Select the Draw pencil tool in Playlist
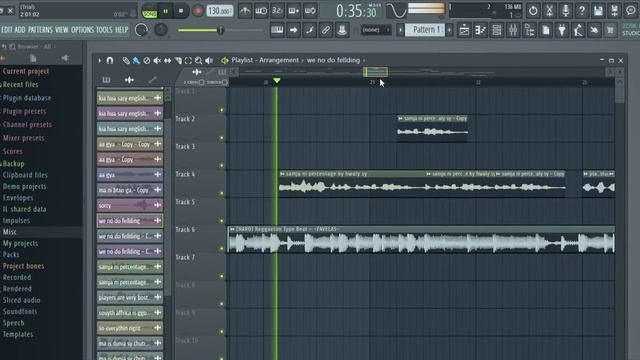This screenshot has width=640, height=360. 126,60
